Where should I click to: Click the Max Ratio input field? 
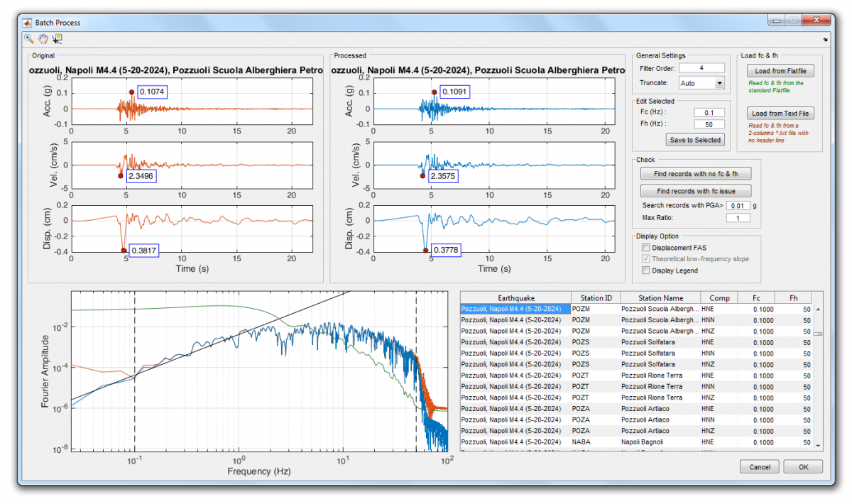738,218
